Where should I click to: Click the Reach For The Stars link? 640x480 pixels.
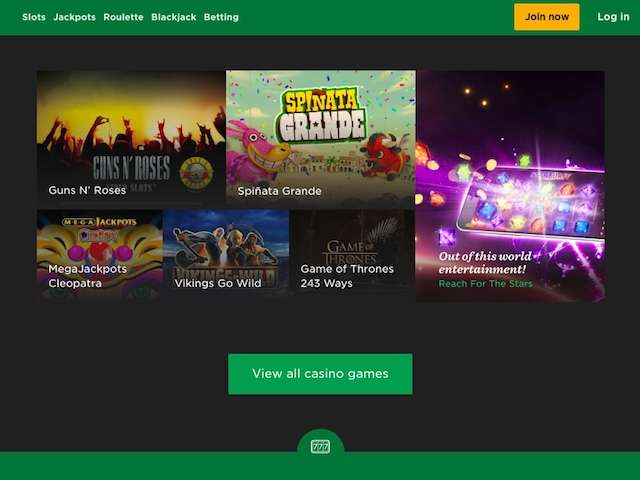coord(485,283)
